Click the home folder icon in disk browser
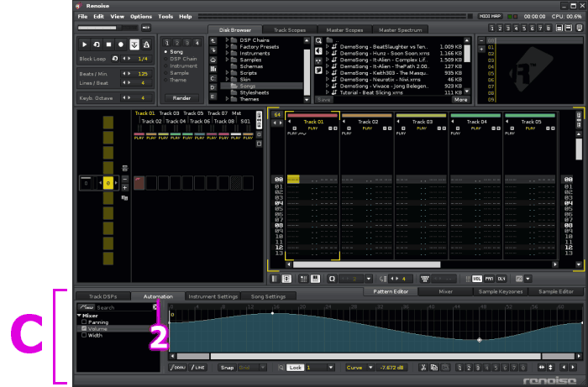The width and height of the screenshot is (588, 387). click(x=213, y=60)
